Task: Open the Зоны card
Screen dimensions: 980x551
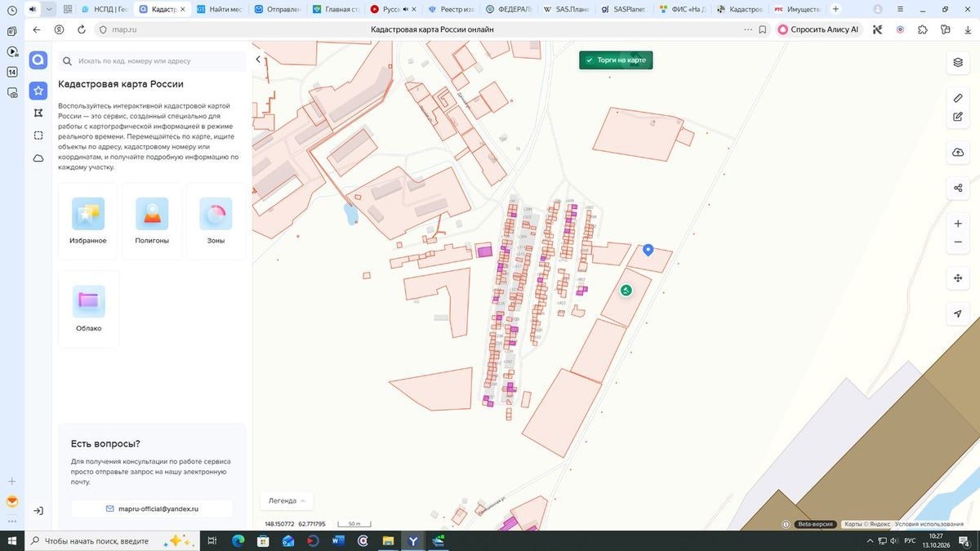Action: (x=216, y=222)
